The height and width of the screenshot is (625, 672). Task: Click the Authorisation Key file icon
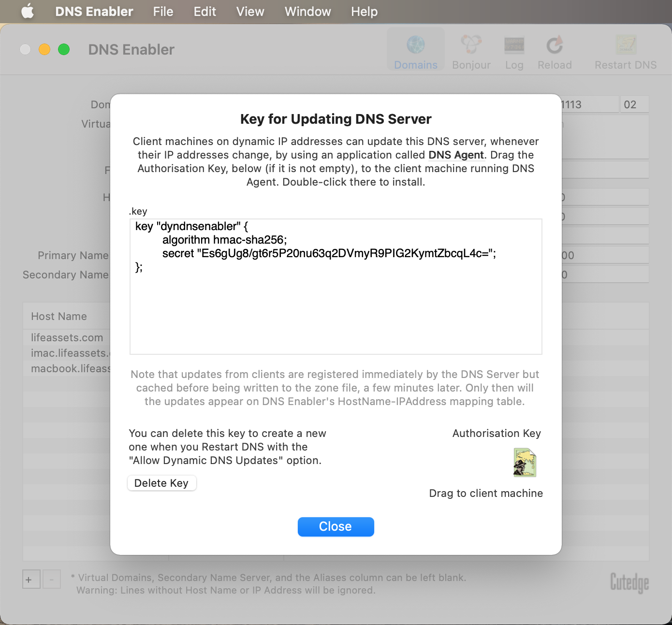[525, 463]
